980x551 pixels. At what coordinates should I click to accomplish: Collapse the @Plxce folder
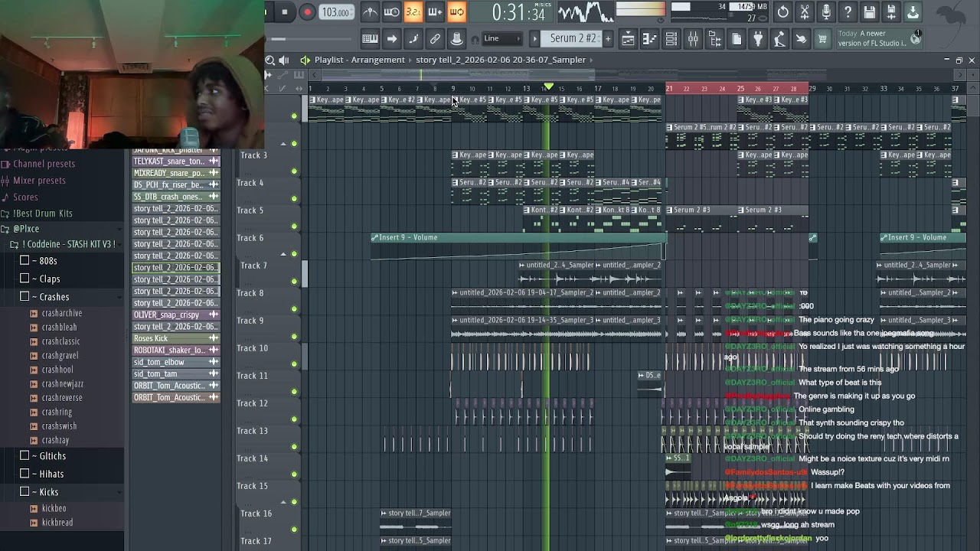[25, 229]
